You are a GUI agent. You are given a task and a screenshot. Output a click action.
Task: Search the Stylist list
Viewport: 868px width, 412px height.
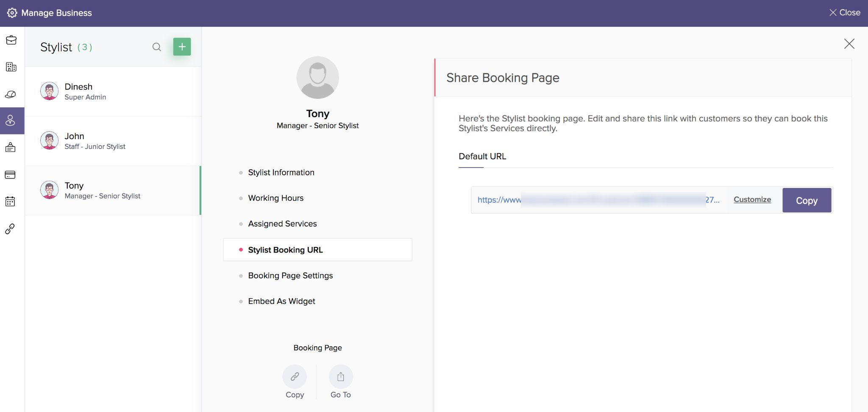pyautogui.click(x=157, y=47)
